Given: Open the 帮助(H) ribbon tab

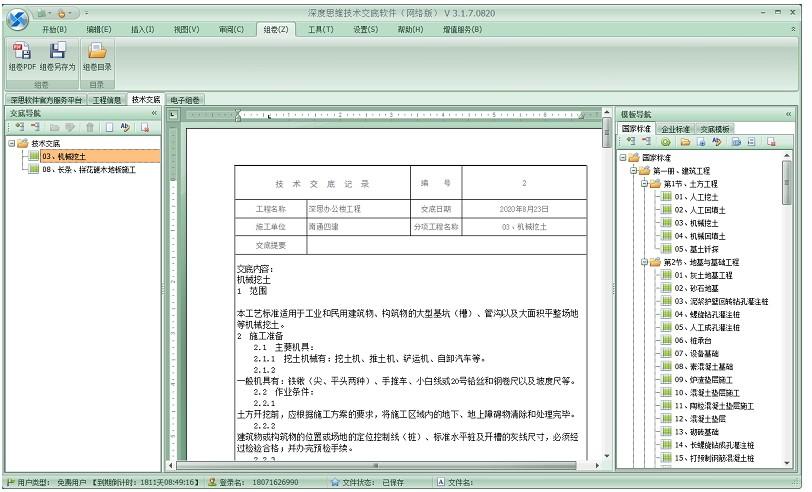Looking at the screenshot, I should tap(410, 30).
